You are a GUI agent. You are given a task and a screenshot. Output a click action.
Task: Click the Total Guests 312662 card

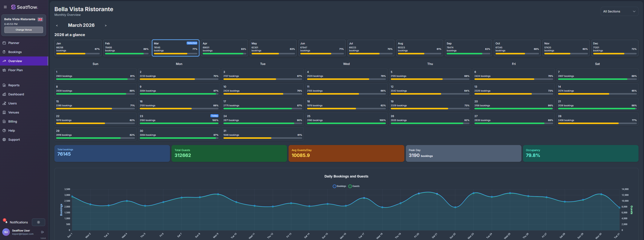point(229,154)
